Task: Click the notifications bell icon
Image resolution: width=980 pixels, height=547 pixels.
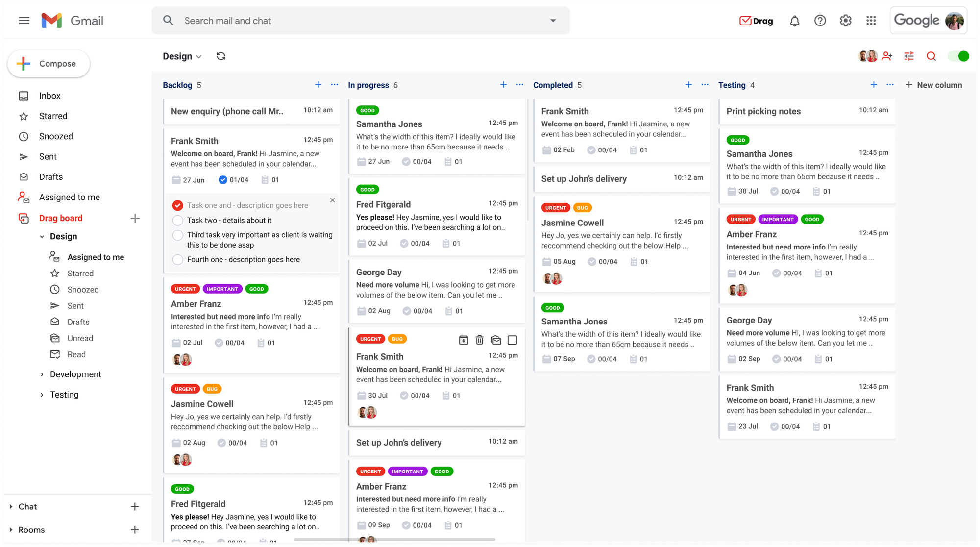Action: click(x=794, y=21)
